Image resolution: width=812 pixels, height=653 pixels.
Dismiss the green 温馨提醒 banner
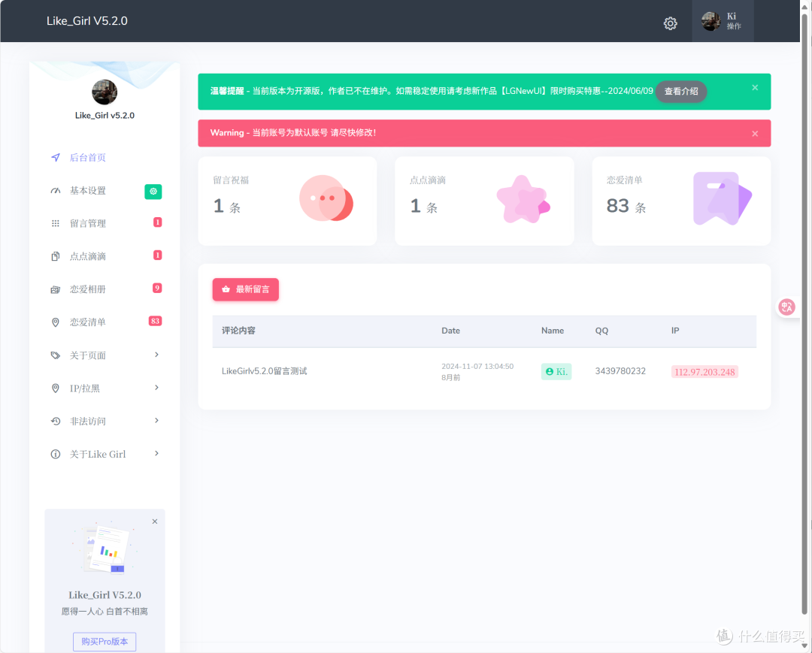(x=755, y=87)
